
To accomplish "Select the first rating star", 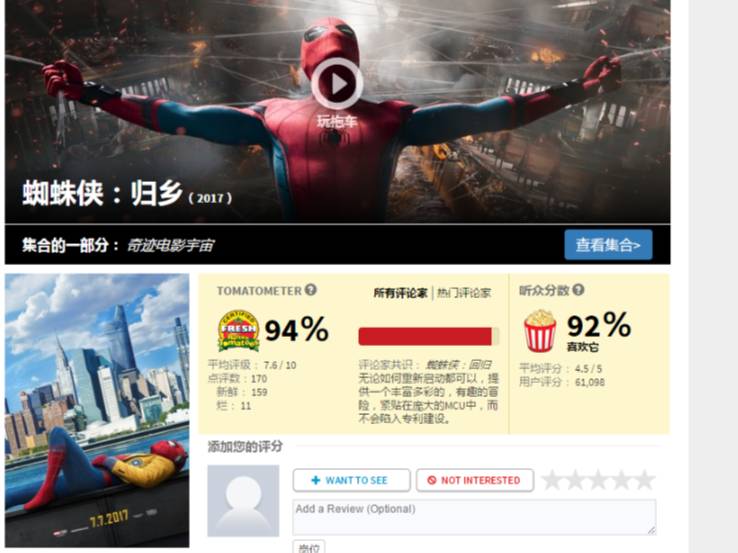I will (x=552, y=480).
